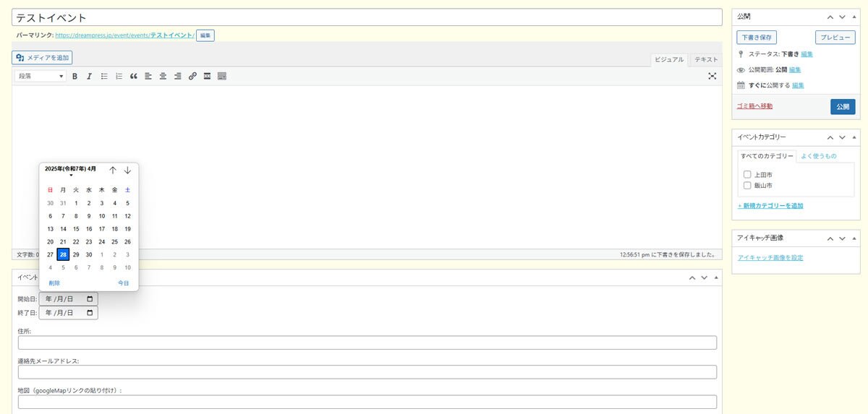Move アイキャッチ画像 panel up

(x=831, y=238)
